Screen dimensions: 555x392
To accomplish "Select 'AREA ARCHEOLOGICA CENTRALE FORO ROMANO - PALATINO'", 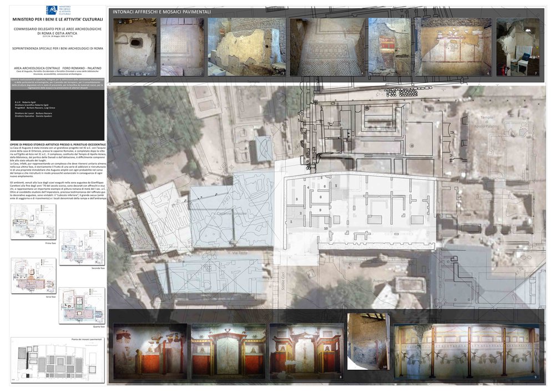I will 58,68.
